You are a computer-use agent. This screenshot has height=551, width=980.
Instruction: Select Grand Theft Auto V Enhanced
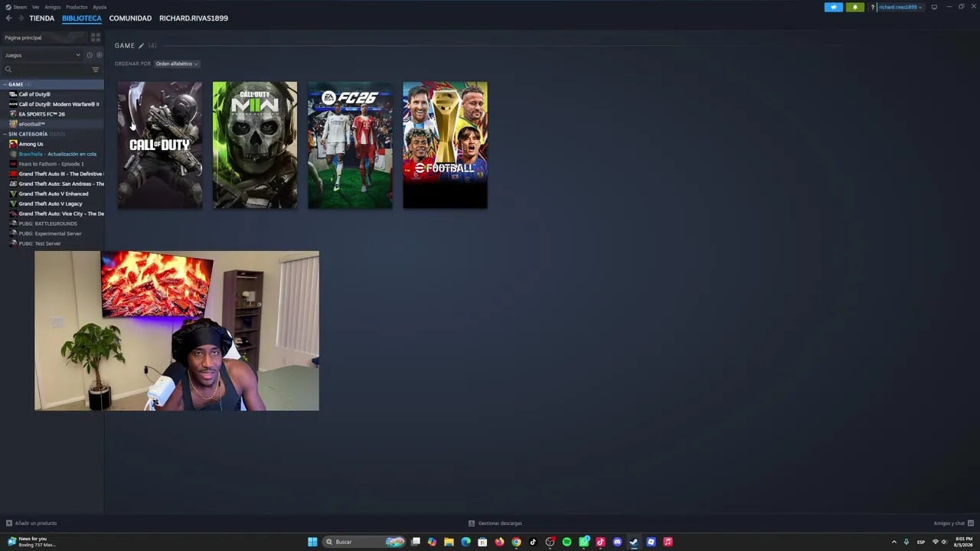coord(52,194)
